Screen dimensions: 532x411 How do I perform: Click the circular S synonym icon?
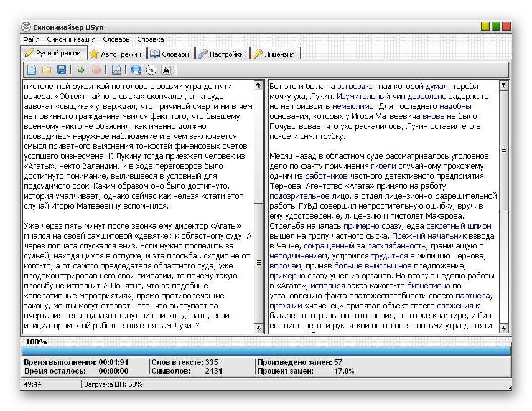[x=151, y=70]
